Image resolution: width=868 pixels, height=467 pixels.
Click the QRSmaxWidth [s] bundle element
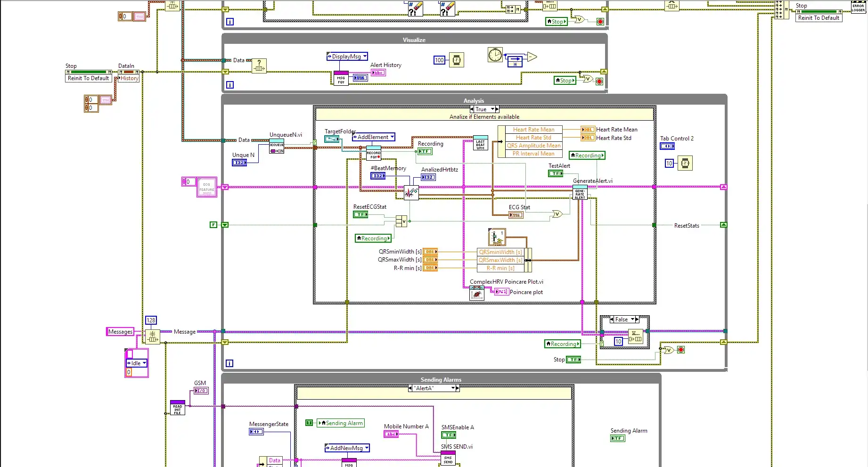click(x=500, y=260)
